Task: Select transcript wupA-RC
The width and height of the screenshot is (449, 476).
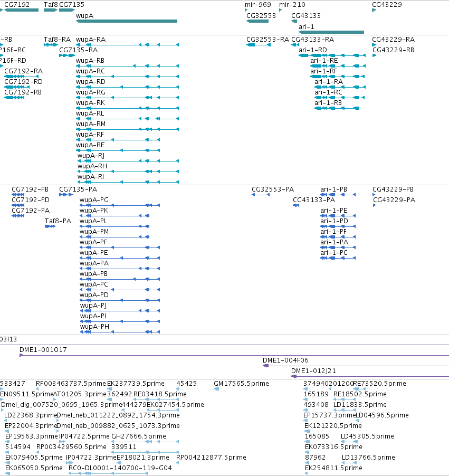Action: click(127, 77)
